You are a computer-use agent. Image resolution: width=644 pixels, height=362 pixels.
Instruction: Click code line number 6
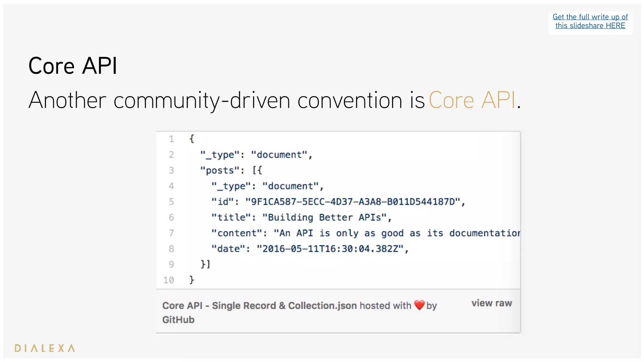coord(171,217)
